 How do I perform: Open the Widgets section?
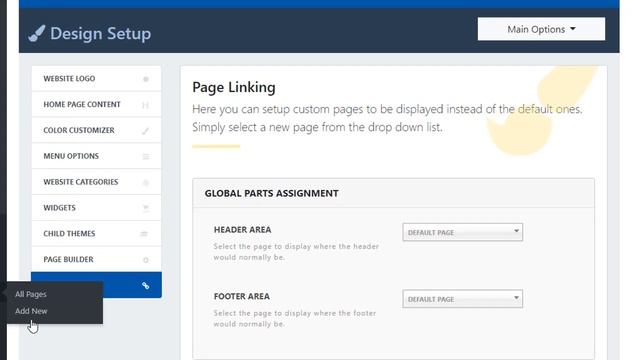point(96,208)
